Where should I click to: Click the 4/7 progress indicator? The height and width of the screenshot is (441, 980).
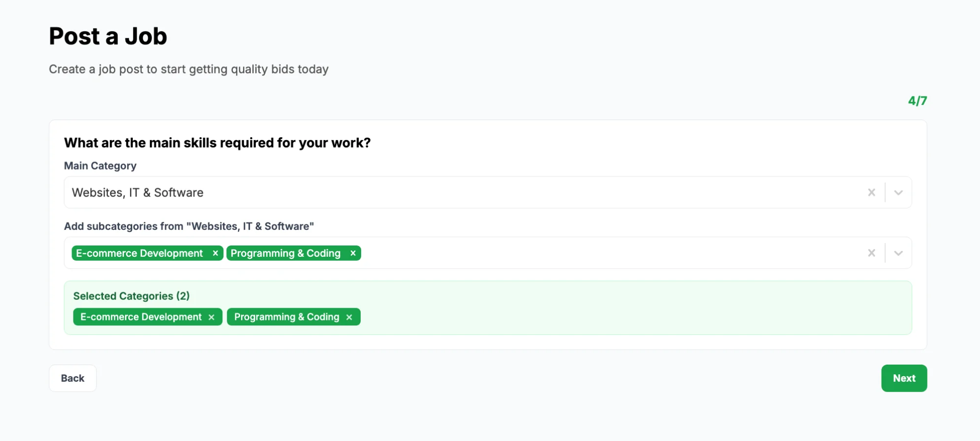click(x=917, y=100)
